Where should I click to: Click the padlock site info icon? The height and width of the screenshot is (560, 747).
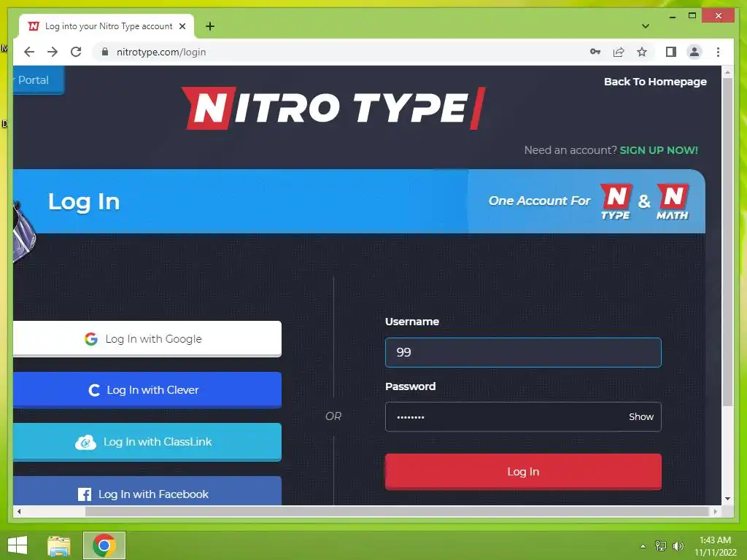click(105, 52)
